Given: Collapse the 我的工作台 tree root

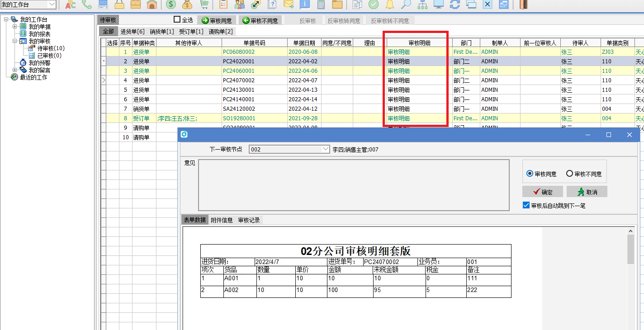Looking at the screenshot, I should [x=6, y=19].
